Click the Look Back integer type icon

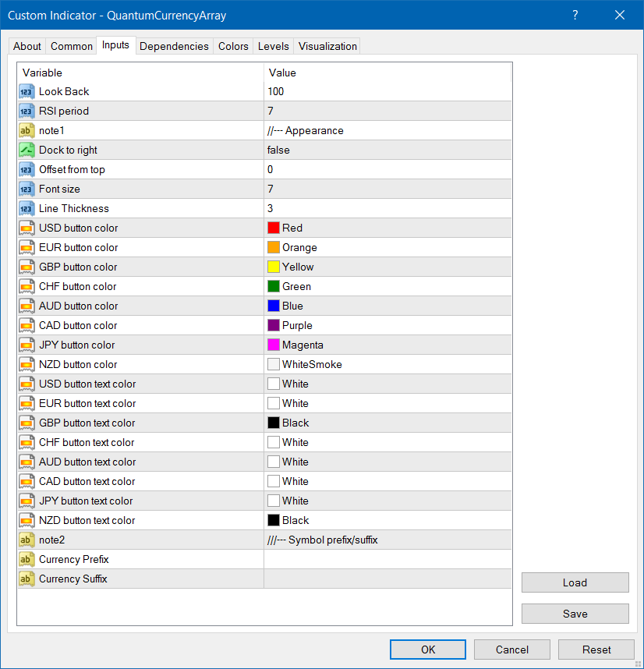tap(27, 92)
